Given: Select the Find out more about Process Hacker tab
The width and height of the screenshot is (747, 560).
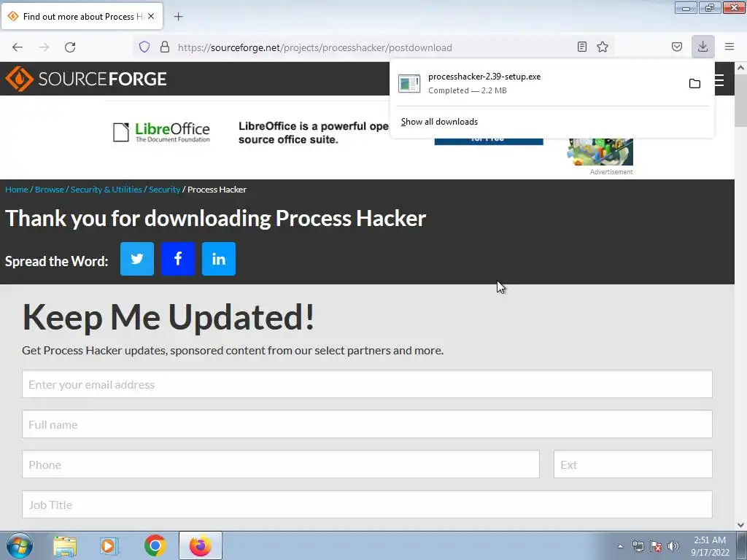Looking at the screenshot, I should coord(82,16).
